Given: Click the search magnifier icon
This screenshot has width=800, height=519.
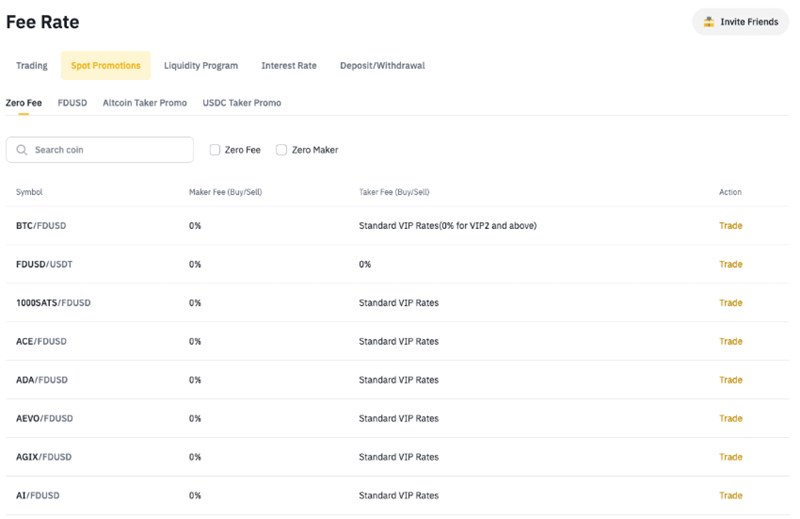Looking at the screenshot, I should tap(22, 150).
